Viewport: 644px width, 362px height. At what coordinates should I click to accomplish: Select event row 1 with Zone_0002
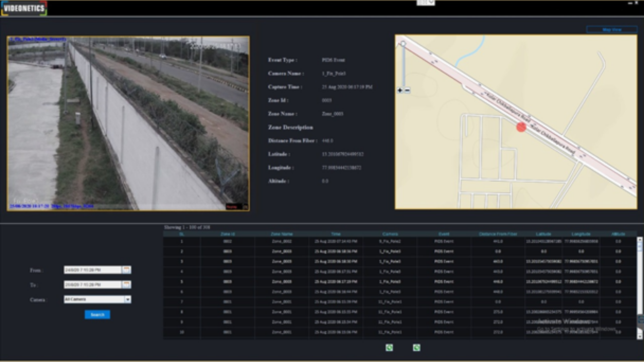point(282,241)
